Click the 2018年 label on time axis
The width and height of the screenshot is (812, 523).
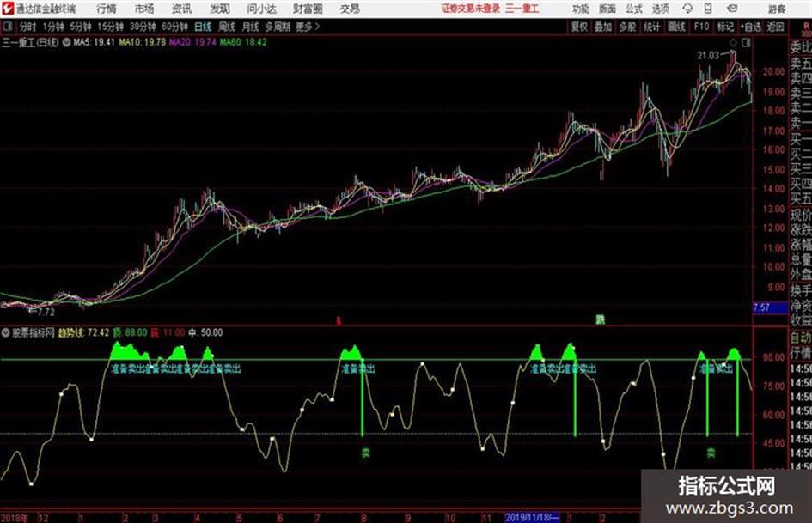pyautogui.click(x=15, y=518)
